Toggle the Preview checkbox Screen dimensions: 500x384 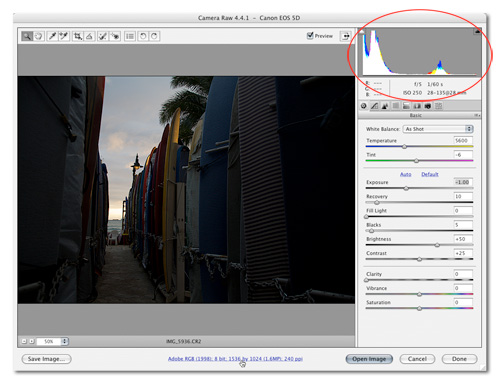(x=310, y=35)
